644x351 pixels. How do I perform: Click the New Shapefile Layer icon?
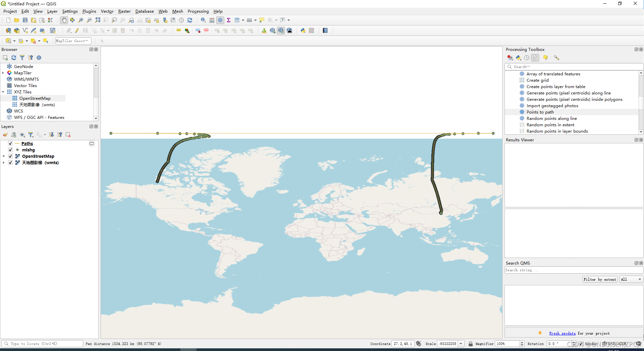tap(25, 30)
